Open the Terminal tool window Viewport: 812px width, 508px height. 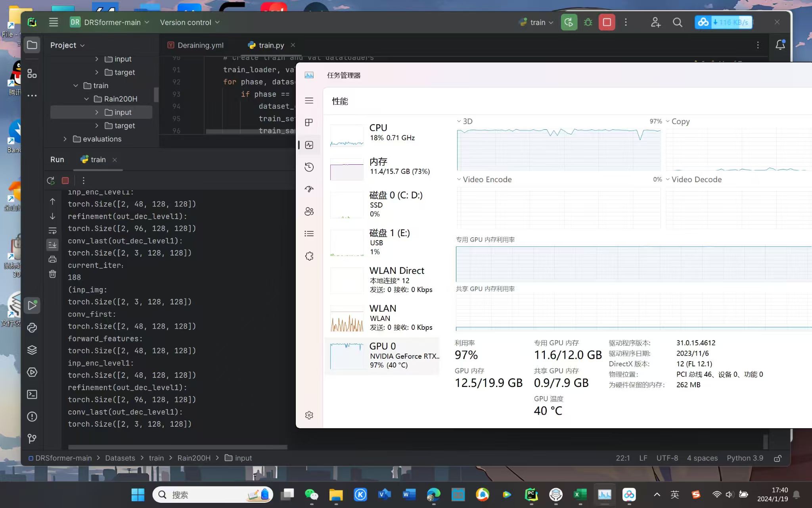(32, 394)
